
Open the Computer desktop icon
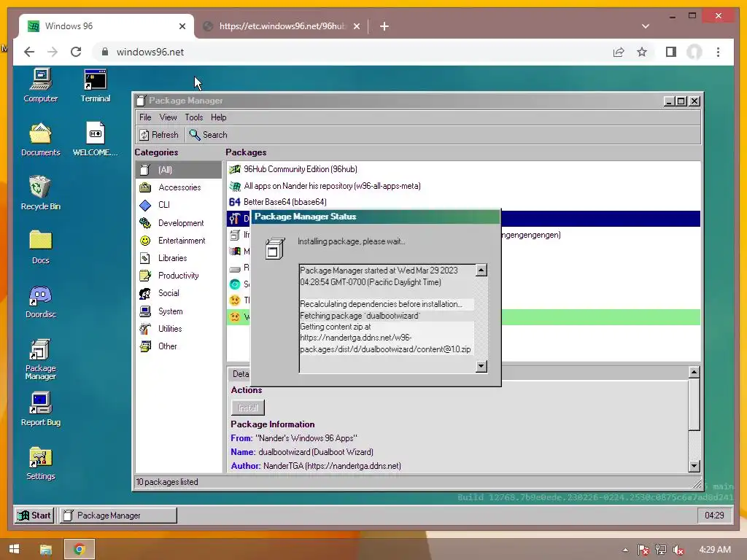coord(41,86)
